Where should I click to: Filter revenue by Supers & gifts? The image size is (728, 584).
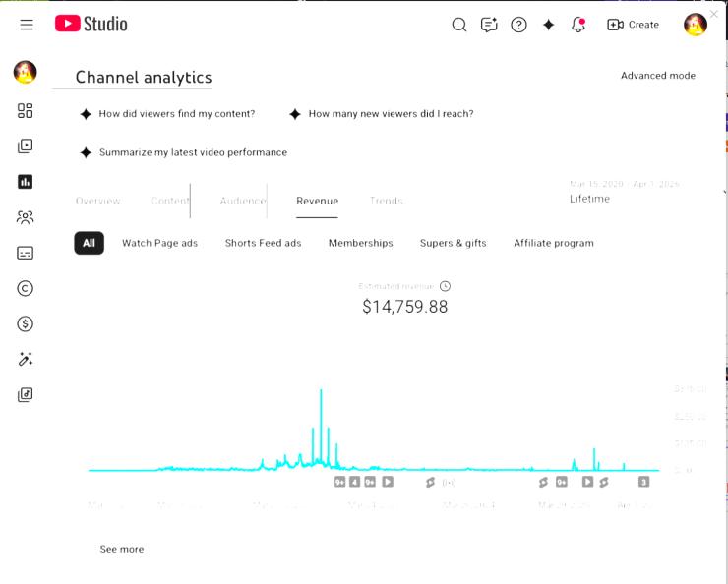tap(453, 243)
